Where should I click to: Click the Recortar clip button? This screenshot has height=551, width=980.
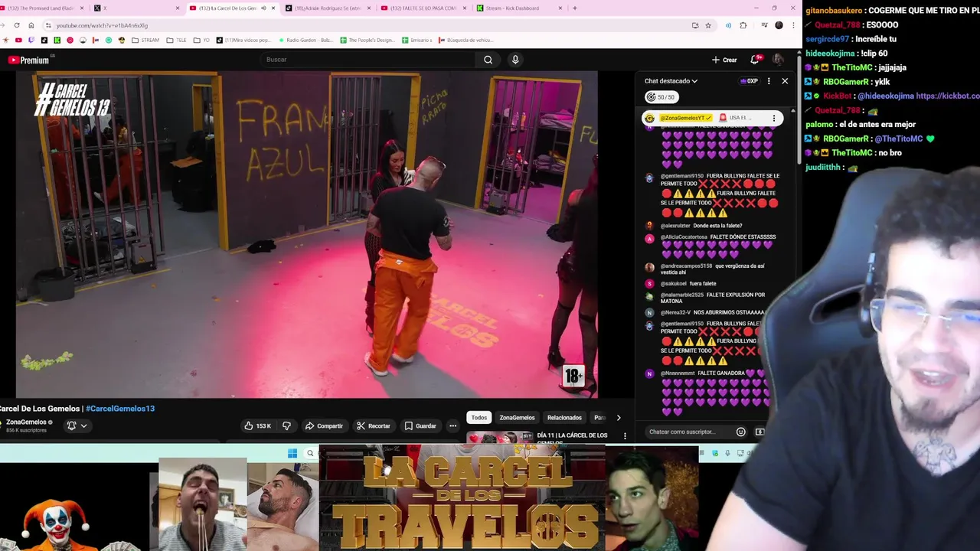coord(374,425)
